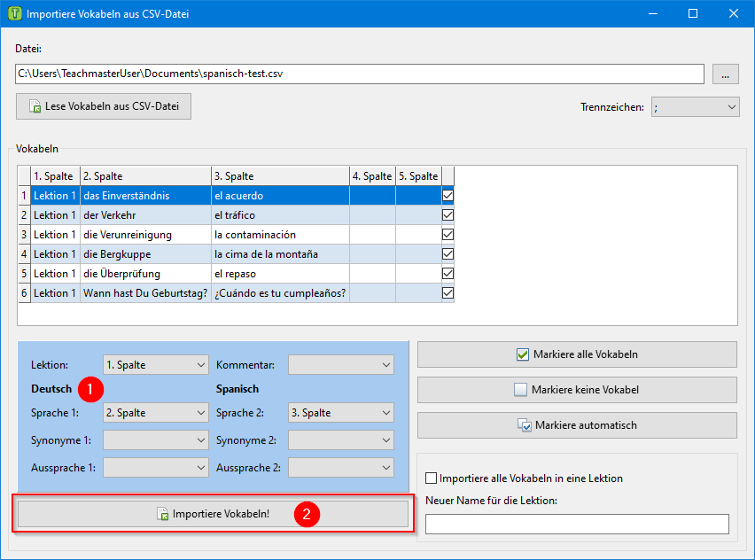The height and width of the screenshot is (560, 755).
Task: Enable 'Importiere alle Vokabeln in eine Lektion'
Action: [432, 478]
